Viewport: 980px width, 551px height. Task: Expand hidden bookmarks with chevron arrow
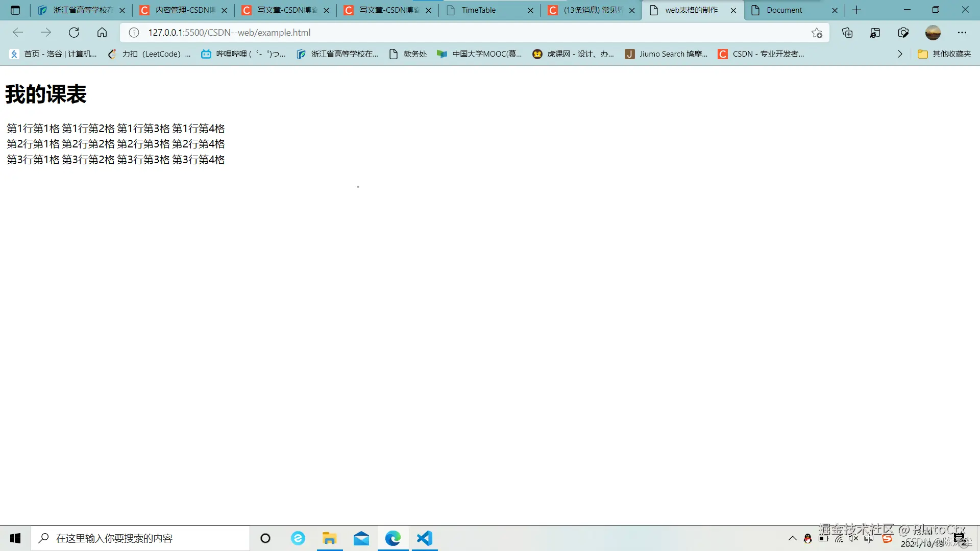coord(900,54)
